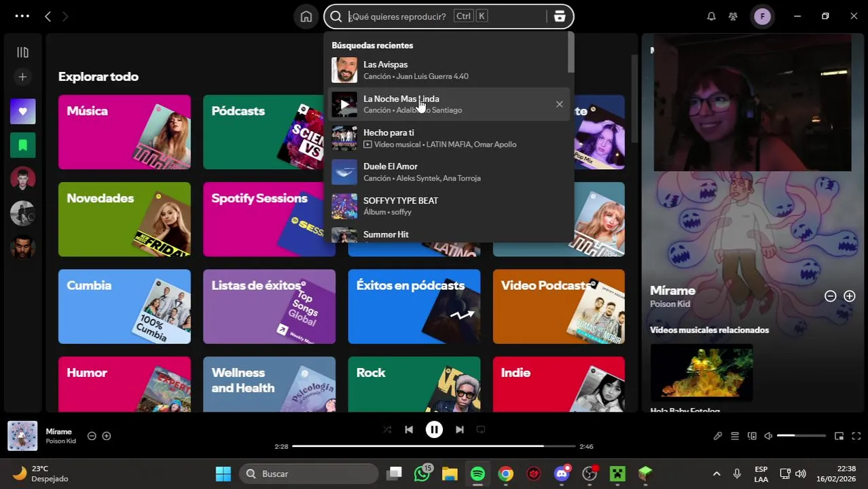Select 'Hecho para ti' recent search

(448, 138)
